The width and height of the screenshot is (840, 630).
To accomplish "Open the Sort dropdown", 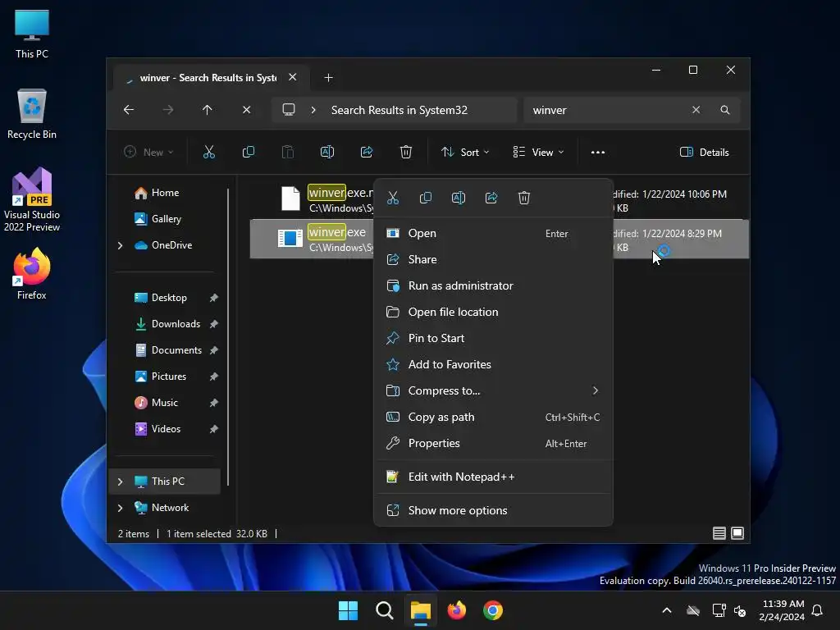I will [x=465, y=152].
